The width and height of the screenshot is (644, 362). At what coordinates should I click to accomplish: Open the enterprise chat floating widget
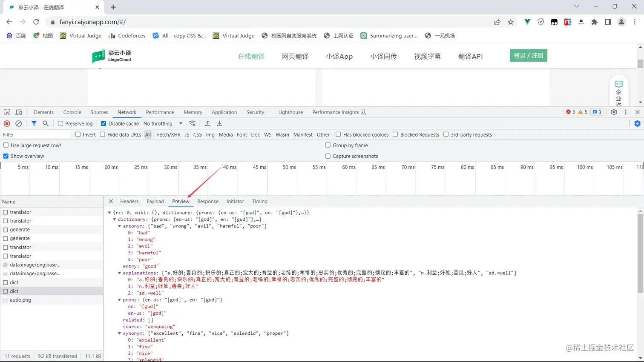click(x=619, y=91)
